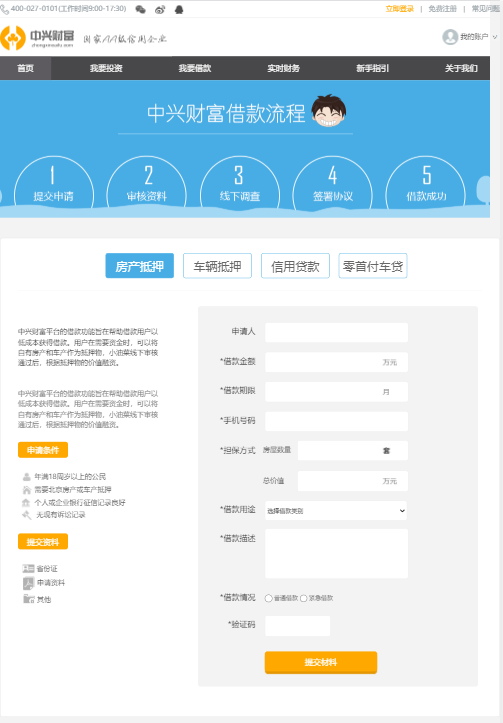This screenshot has width=503, height=723.
Task: Expand the 我的账户 dropdown arrow
Action: click(x=495, y=37)
